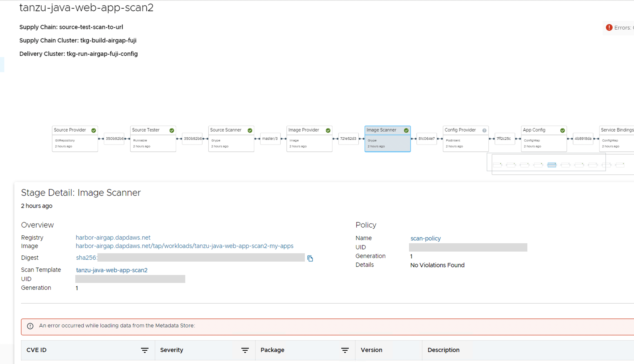The height and width of the screenshot is (364, 634).
Task: Click the Image Provider checkmark icon
Action: 328,130
